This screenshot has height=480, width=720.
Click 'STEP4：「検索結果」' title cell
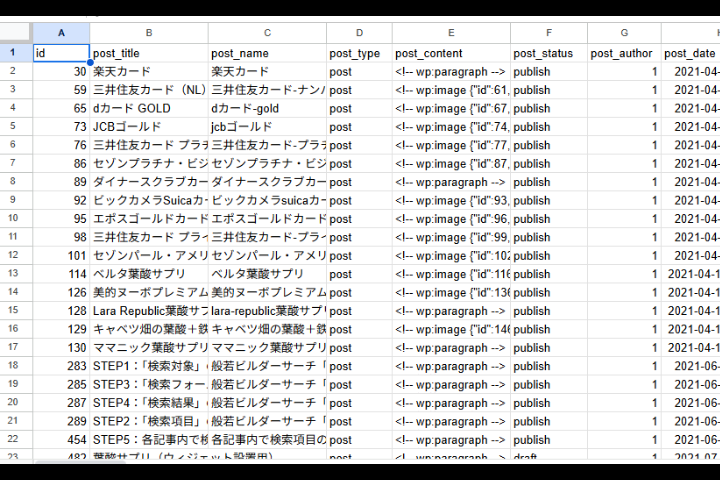click(149, 402)
